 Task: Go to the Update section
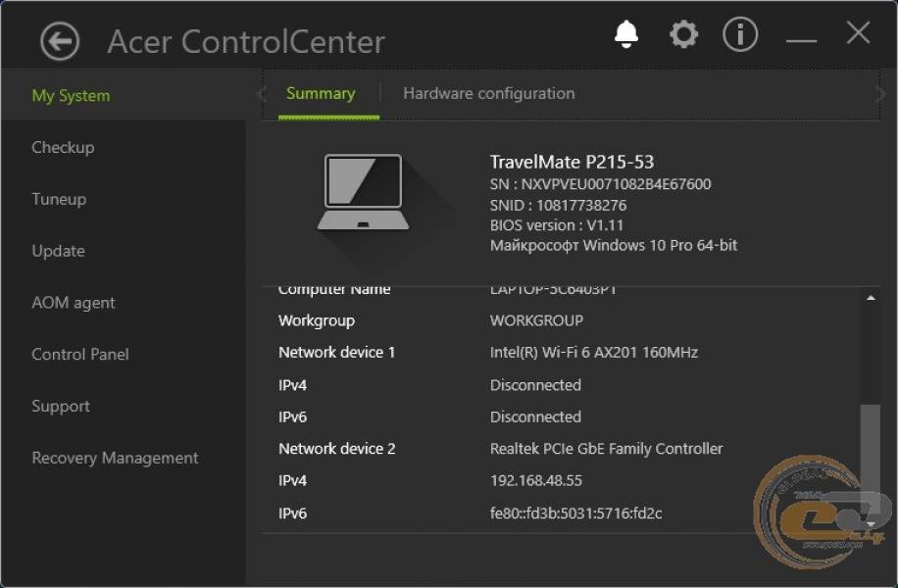click(59, 251)
